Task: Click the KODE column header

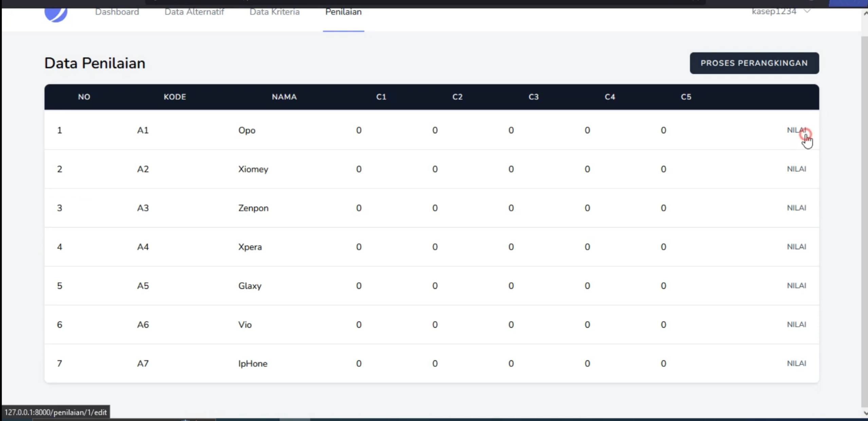Action: 175,97
